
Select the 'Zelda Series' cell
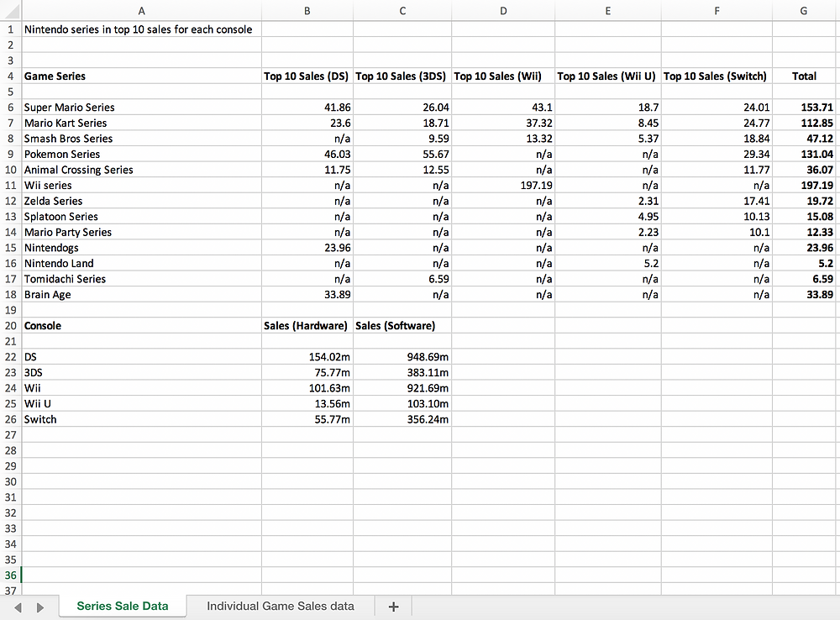click(x=141, y=201)
